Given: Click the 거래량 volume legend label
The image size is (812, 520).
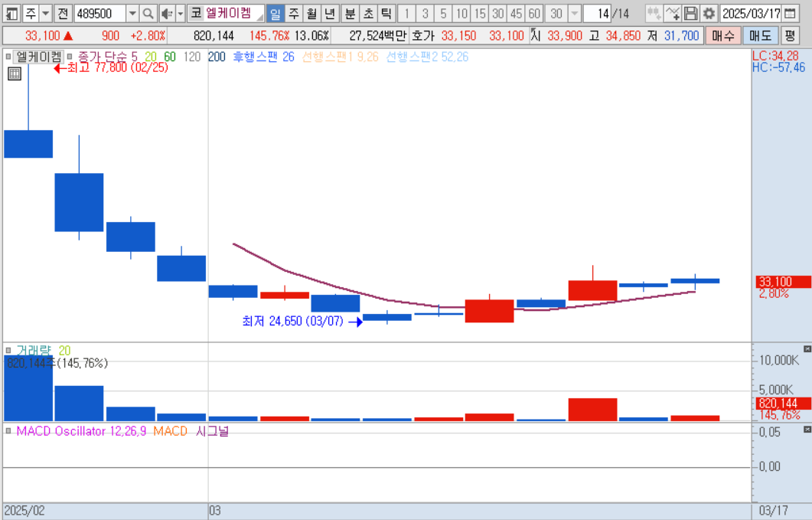Looking at the screenshot, I should pos(34,351).
